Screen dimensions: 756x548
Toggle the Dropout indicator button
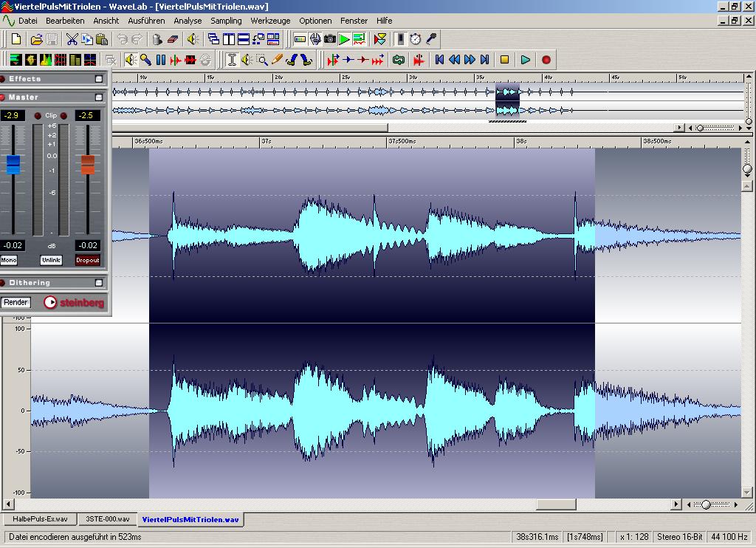pos(87,261)
